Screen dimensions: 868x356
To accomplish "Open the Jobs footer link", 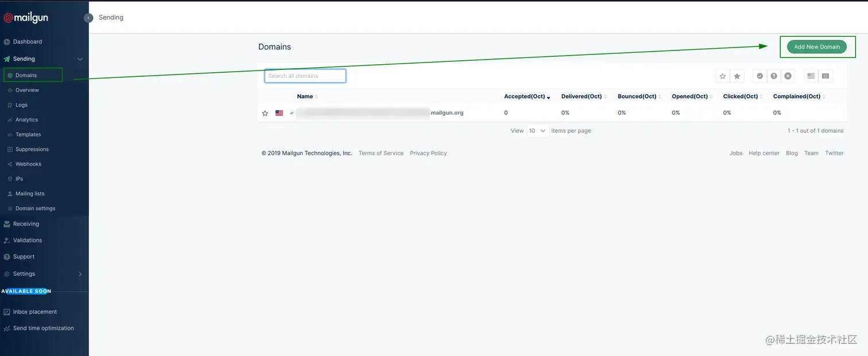I will click(736, 153).
